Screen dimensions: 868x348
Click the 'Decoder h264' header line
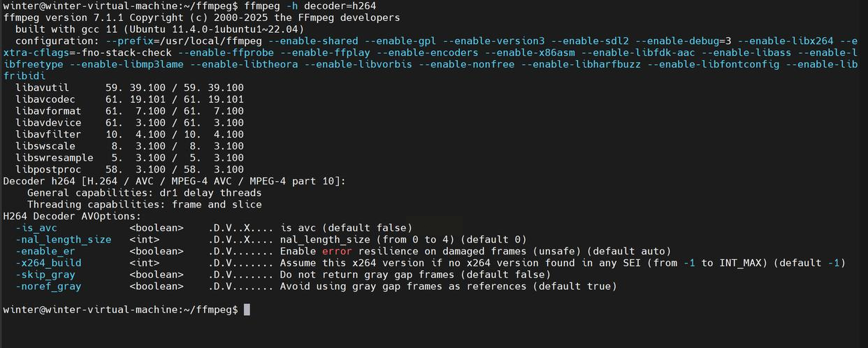175,181
